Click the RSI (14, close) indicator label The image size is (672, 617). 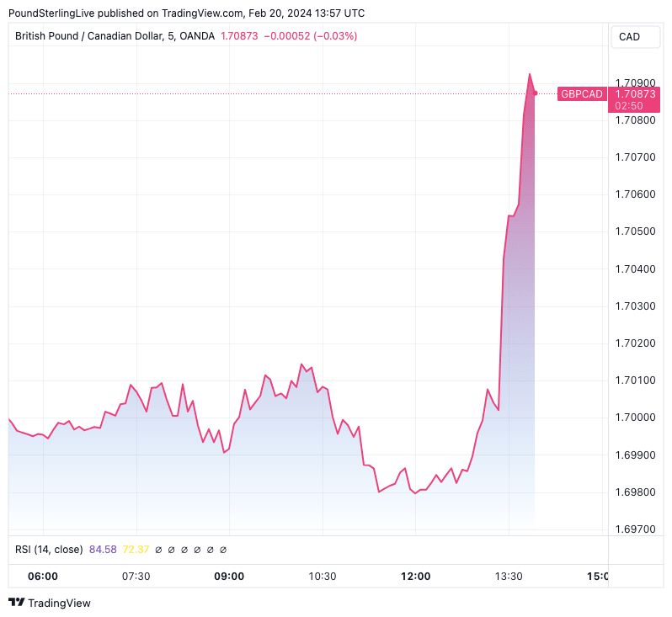coord(49,550)
